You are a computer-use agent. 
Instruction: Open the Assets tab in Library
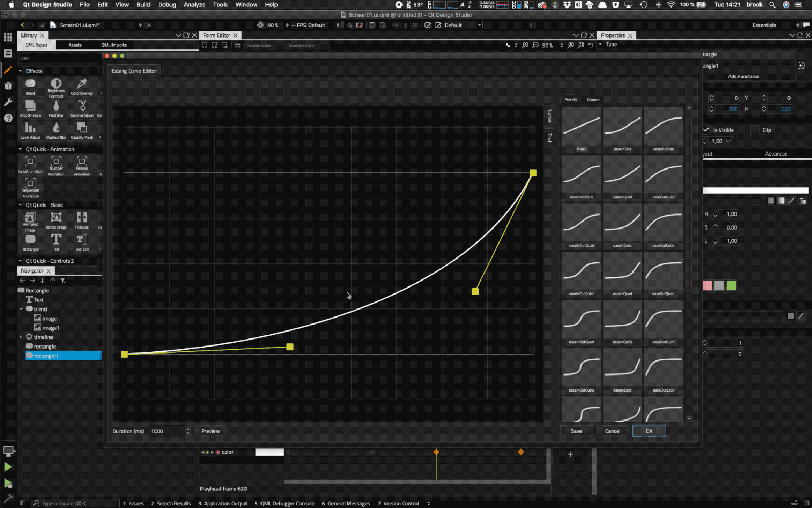point(75,45)
